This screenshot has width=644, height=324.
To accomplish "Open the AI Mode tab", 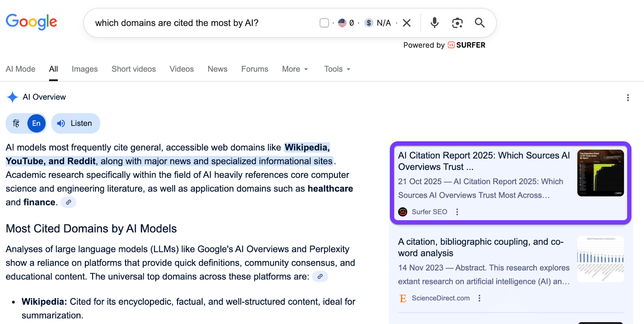I will pyautogui.click(x=21, y=69).
